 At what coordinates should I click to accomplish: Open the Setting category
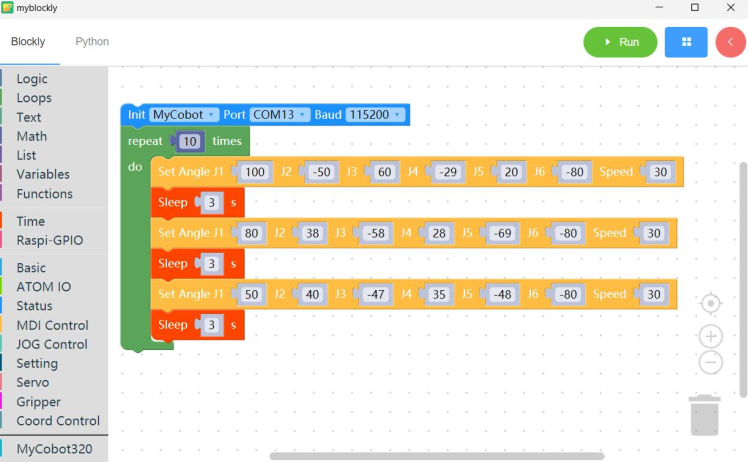[x=37, y=364]
